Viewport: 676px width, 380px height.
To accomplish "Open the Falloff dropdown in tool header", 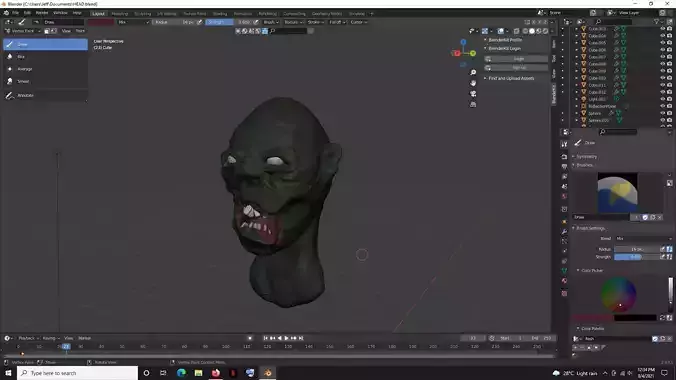I will click(337, 22).
